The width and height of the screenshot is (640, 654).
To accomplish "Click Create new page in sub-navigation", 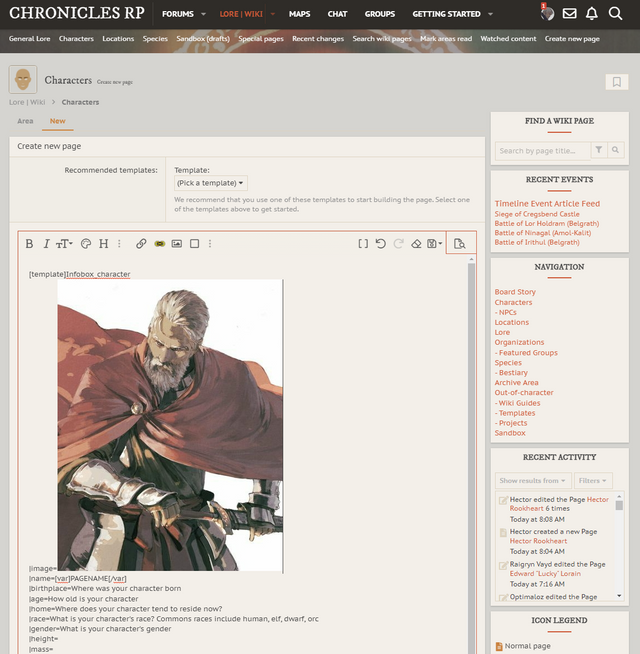I will tap(572, 39).
